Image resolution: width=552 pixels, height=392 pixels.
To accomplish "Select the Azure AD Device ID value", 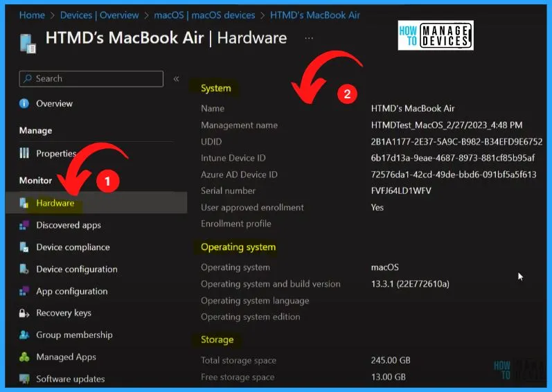I will pos(454,174).
